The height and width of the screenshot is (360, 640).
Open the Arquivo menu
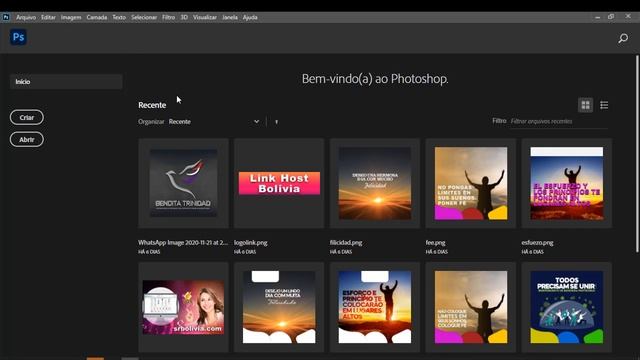point(26,17)
